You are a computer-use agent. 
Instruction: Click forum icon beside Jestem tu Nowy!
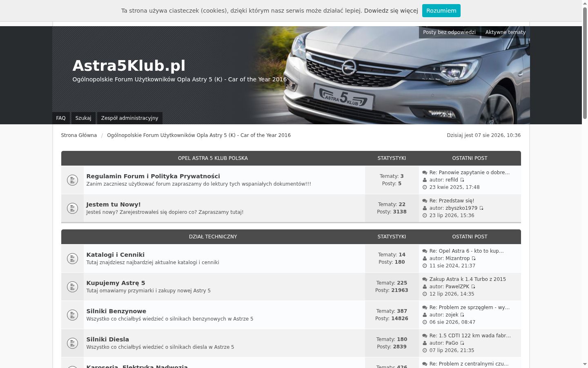[72, 208]
